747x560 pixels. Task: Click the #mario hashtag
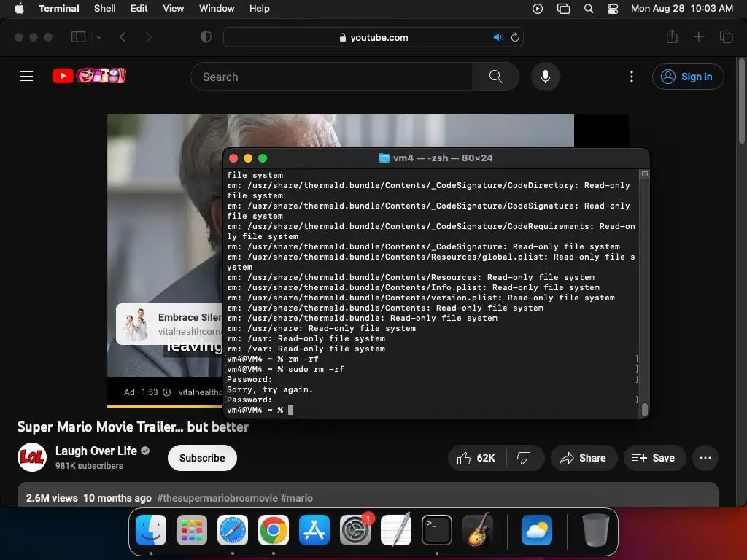297,498
